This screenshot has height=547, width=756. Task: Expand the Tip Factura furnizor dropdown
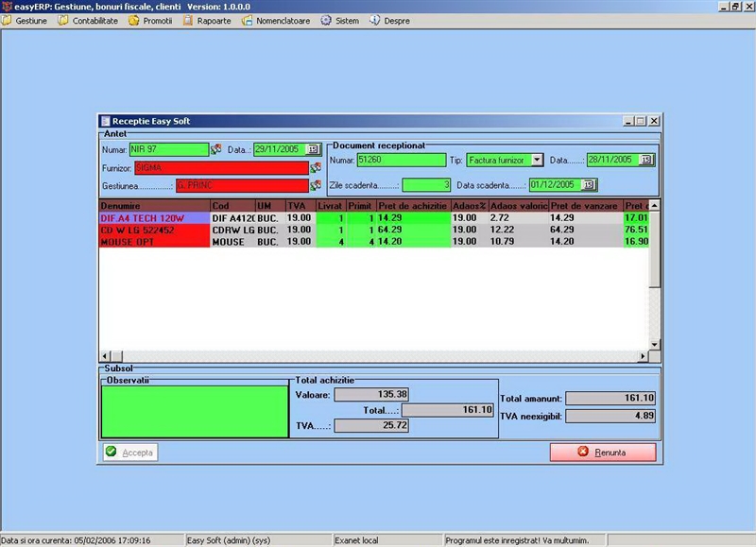(x=537, y=160)
